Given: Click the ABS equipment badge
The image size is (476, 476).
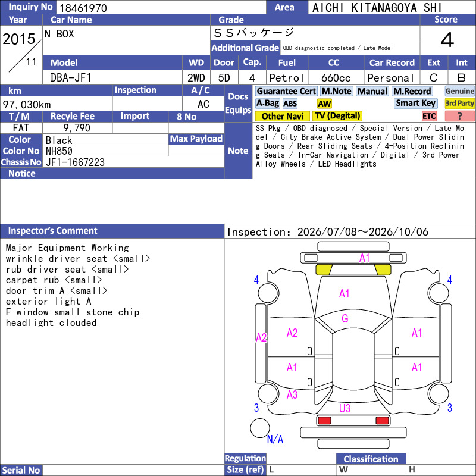Looking at the screenshot, I should click(290, 104).
